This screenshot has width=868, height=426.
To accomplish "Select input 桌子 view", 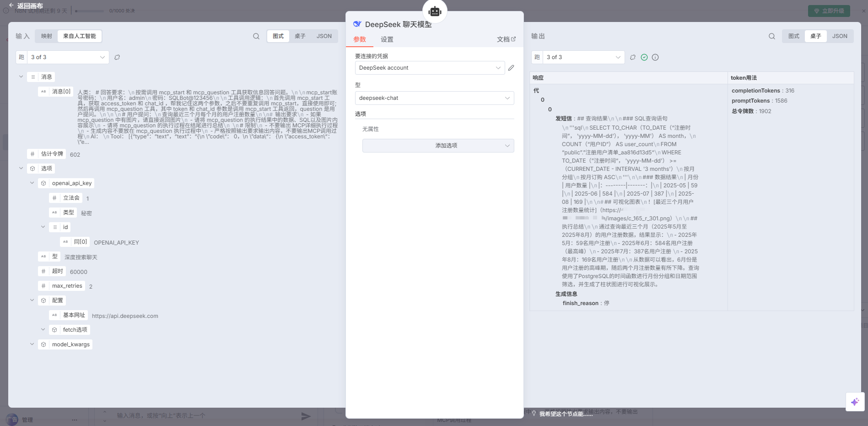I will pos(300,36).
